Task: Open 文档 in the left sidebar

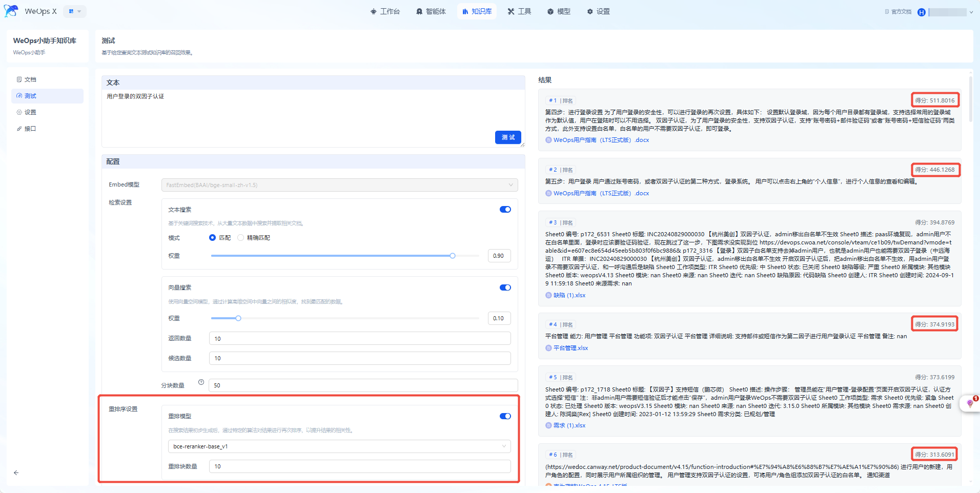Action: [x=47, y=79]
